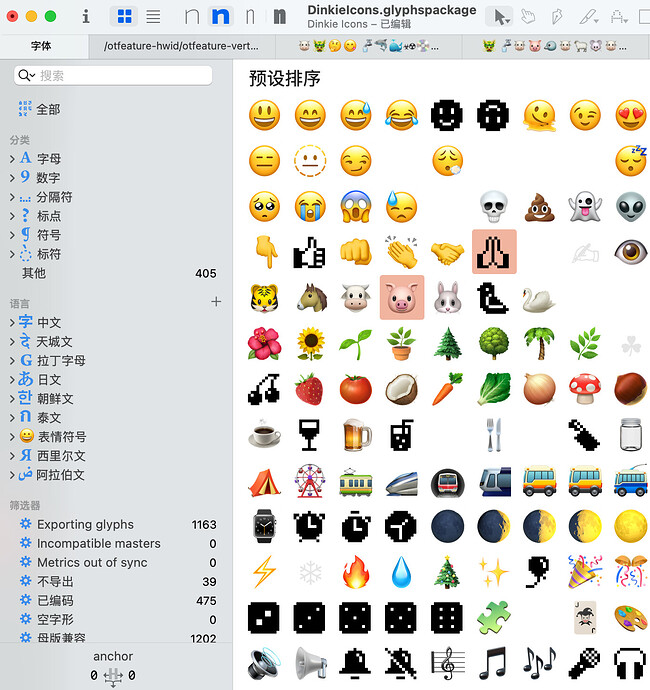Screen dimensions: 650x690
Task: Apply the Metrics out of sync filter
Action: tap(116, 562)
